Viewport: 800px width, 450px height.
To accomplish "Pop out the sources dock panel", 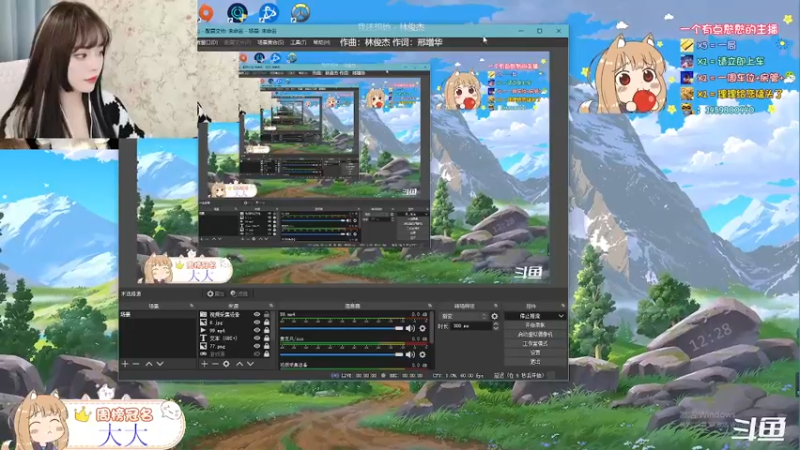I will (x=271, y=306).
